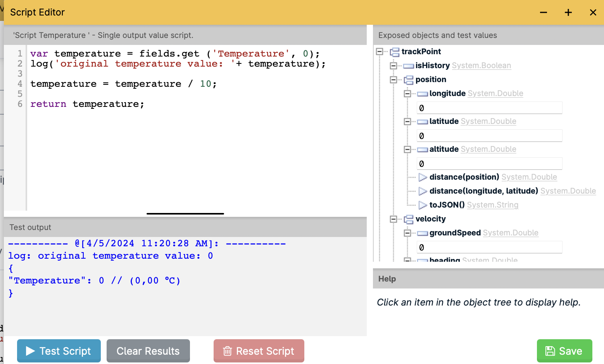Screen dimensions: 604x364
Task: Click the latitude test value field
Action: tap(489, 136)
